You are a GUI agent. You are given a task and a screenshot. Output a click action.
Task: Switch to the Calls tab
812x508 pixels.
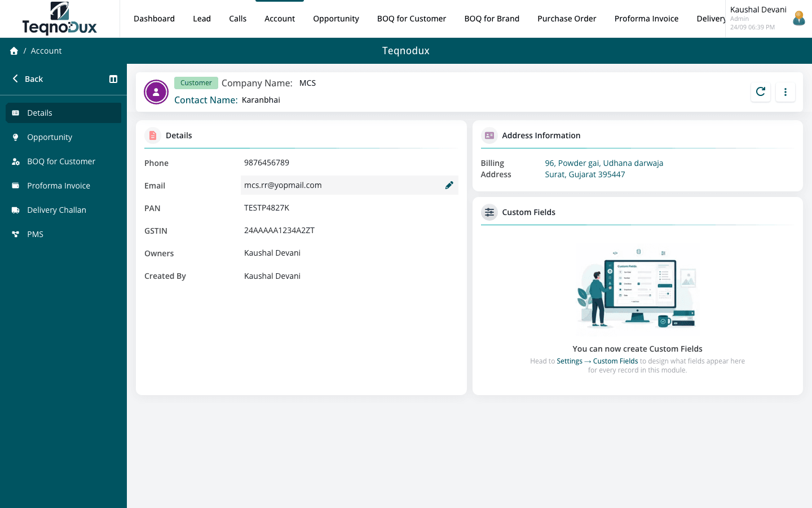pos(238,19)
